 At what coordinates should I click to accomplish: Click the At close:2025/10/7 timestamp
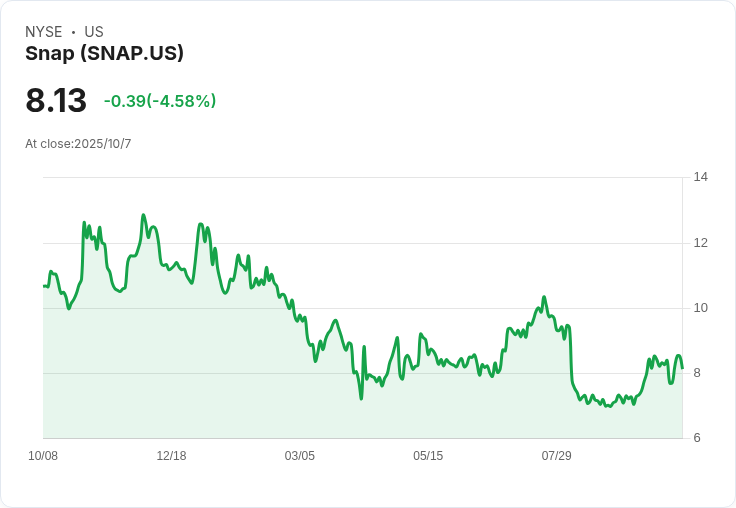coord(78,144)
